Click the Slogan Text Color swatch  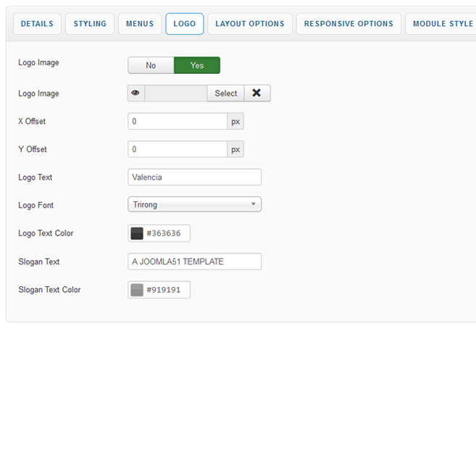[x=137, y=290]
